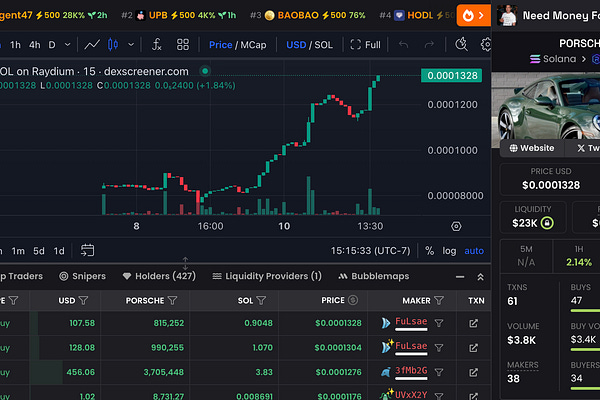Open transaction link for the 456.06 row
The width and height of the screenshot is (600, 400).
[473, 372]
